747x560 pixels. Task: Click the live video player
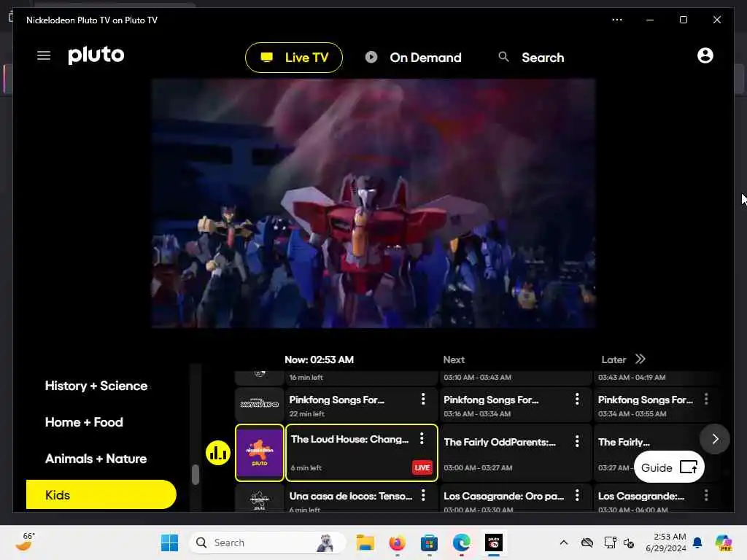click(x=373, y=203)
